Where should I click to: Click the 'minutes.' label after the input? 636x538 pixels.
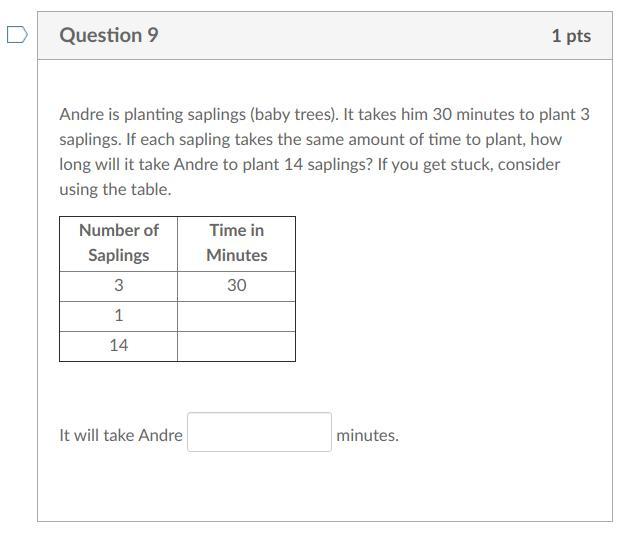(x=367, y=435)
